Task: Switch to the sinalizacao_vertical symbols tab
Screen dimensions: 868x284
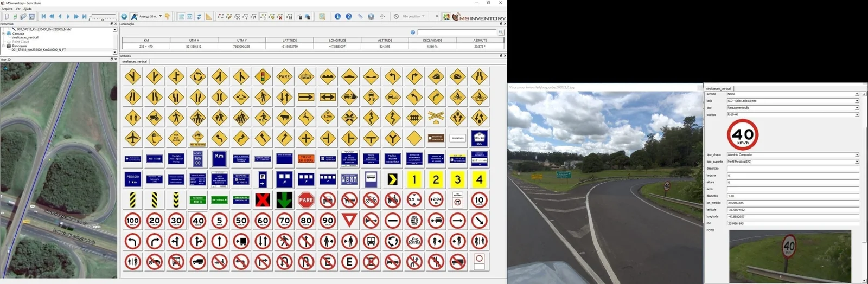Action: pyautogui.click(x=135, y=62)
